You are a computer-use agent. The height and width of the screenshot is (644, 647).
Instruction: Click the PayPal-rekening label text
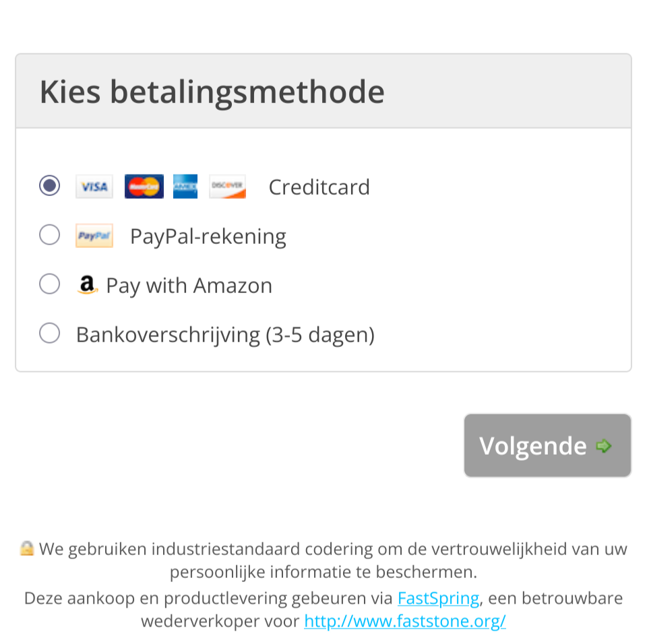[x=208, y=236]
